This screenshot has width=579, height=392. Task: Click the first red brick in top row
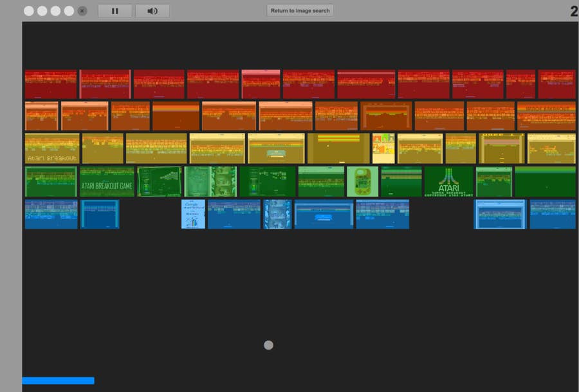(x=51, y=84)
